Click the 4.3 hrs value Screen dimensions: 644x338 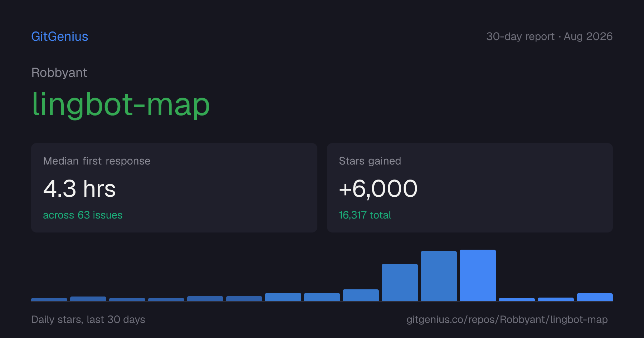coord(79,189)
